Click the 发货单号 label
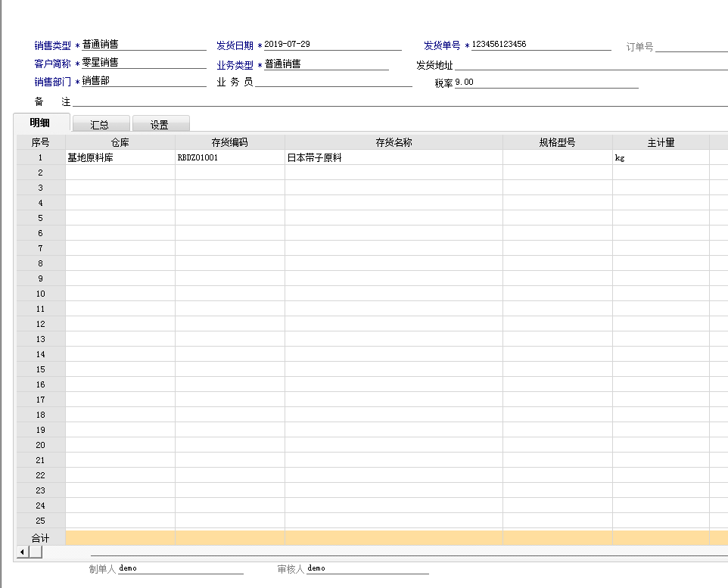Image resolution: width=728 pixels, height=588 pixels. [442, 45]
